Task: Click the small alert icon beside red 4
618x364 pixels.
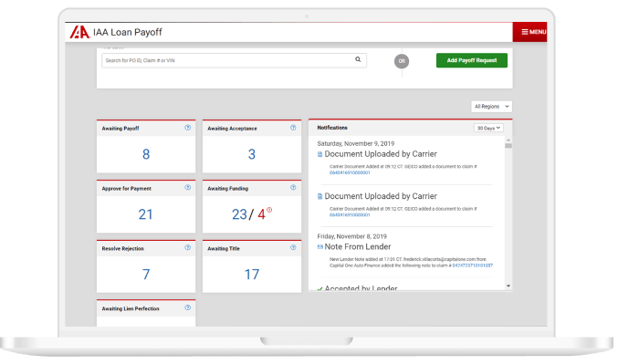Action: pyautogui.click(x=269, y=210)
